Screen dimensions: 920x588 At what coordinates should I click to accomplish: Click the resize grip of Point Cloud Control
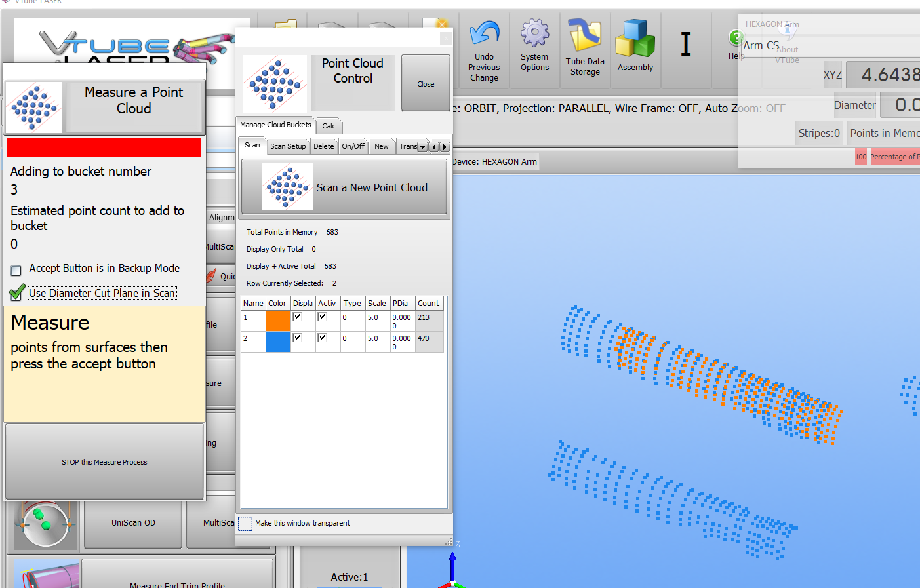pos(449,541)
